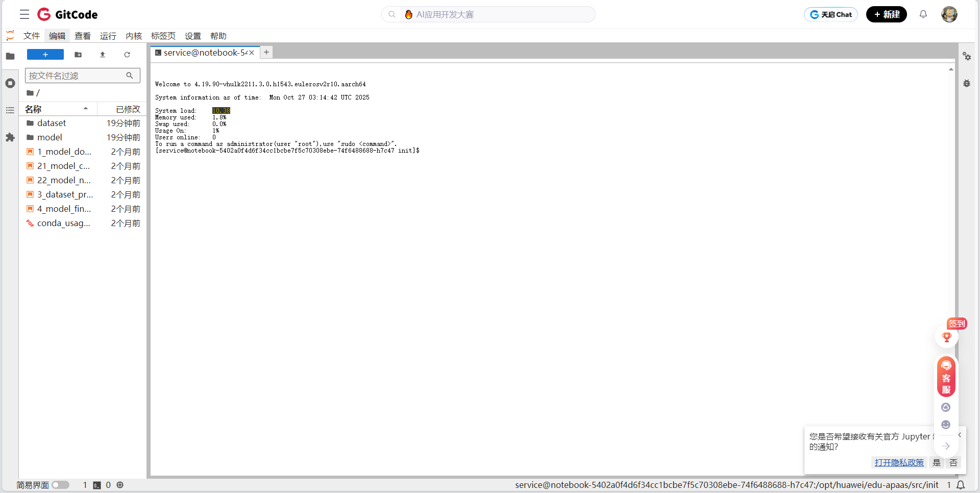
Task: Refresh the file browser list
Action: (127, 55)
